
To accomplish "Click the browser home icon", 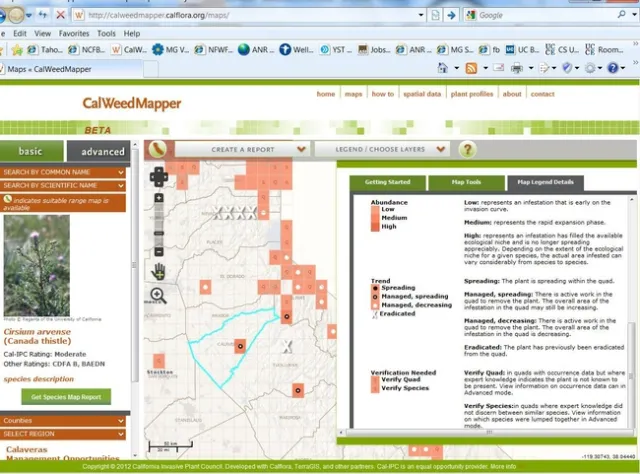I will (445, 68).
